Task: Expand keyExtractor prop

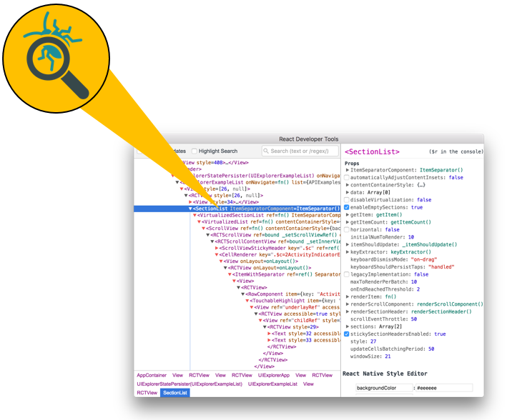Action: click(348, 252)
